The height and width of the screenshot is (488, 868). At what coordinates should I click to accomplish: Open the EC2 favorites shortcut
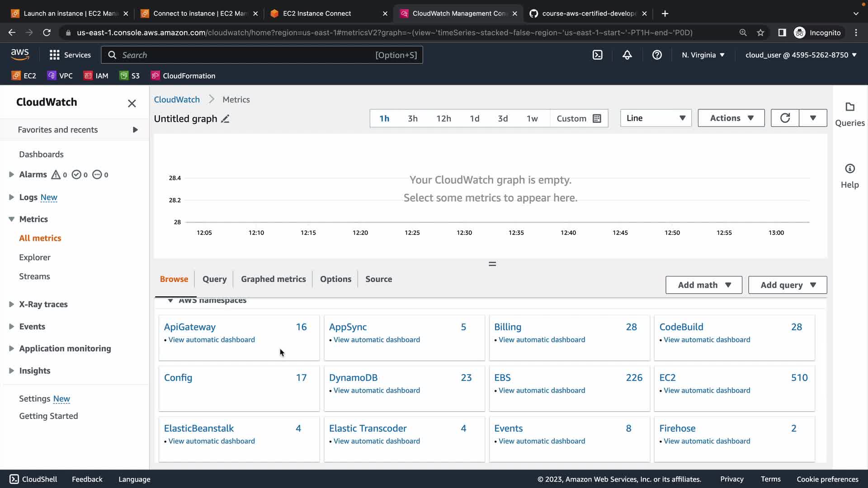(x=24, y=76)
